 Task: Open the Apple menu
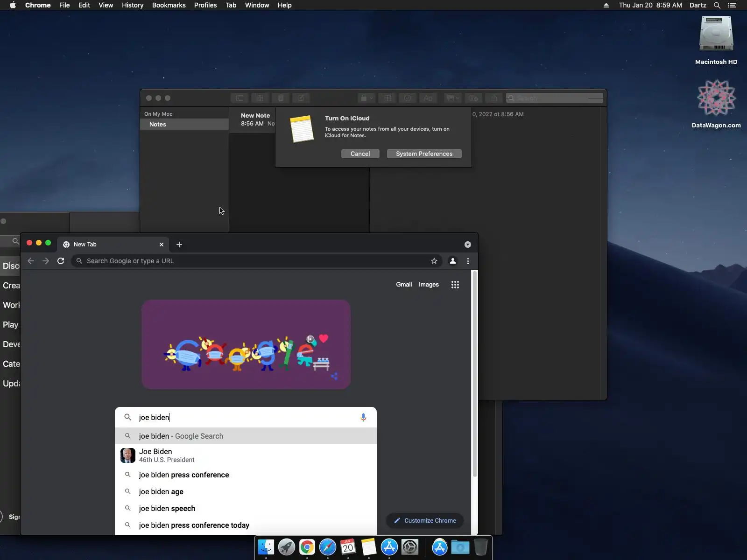click(13, 5)
